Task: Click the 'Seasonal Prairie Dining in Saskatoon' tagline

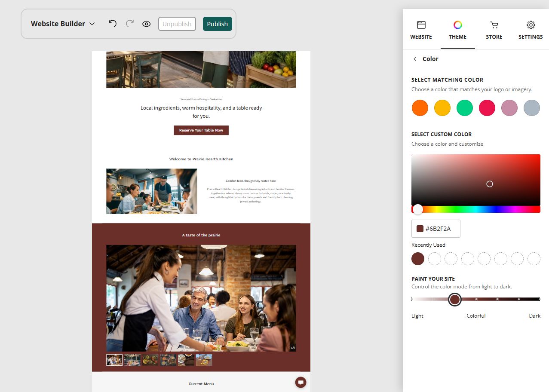Action: pyautogui.click(x=201, y=99)
